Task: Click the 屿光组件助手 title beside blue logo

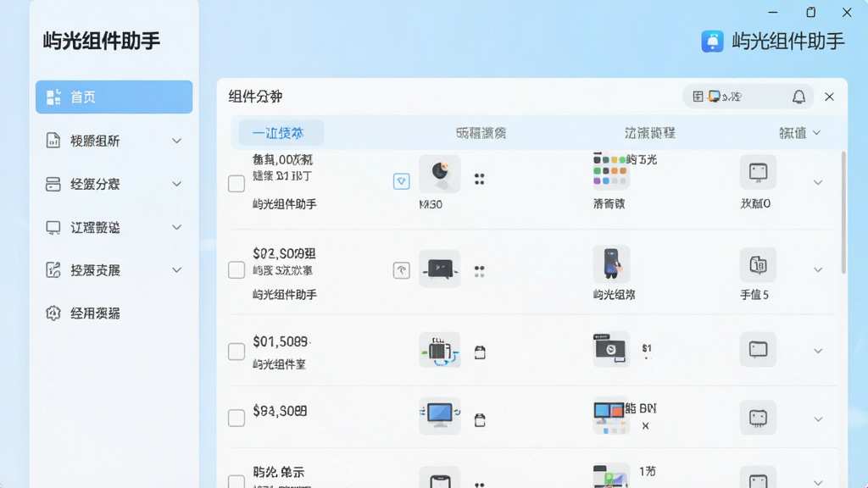Action: point(788,42)
